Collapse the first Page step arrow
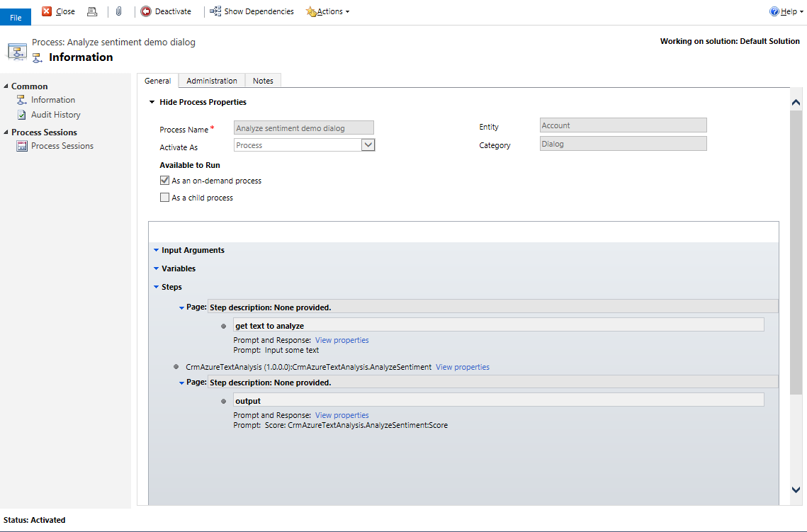The height and width of the screenshot is (532, 807). [181, 307]
